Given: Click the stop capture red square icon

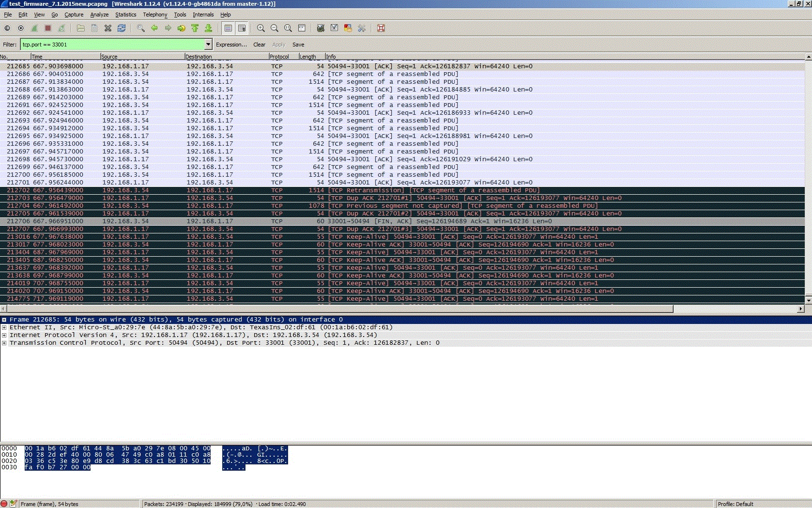Looking at the screenshot, I should coord(48,28).
